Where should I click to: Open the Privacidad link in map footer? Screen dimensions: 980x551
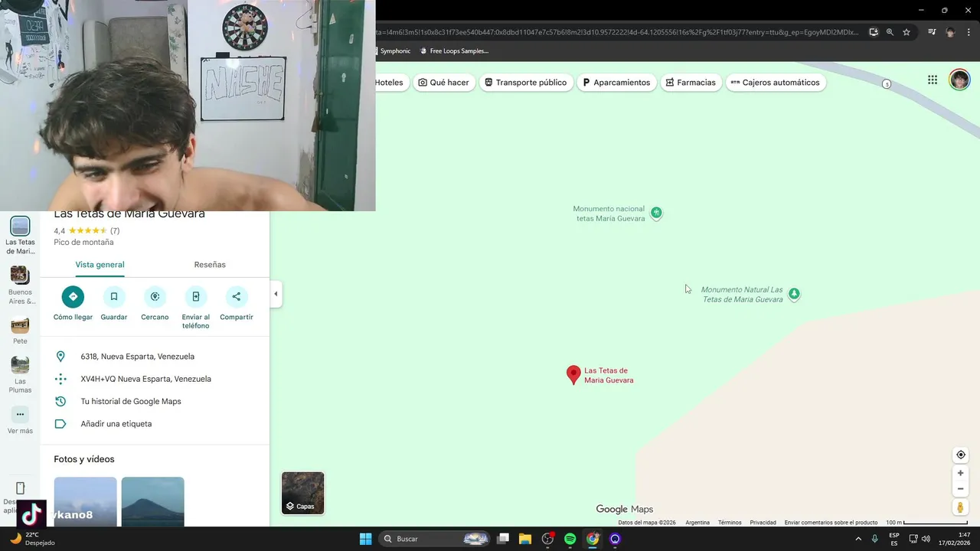(x=763, y=523)
